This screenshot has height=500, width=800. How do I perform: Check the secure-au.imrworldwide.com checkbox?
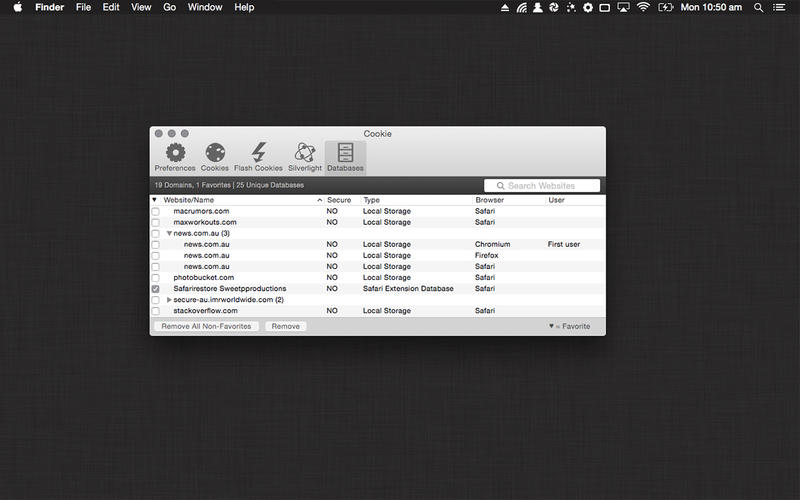click(156, 300)
